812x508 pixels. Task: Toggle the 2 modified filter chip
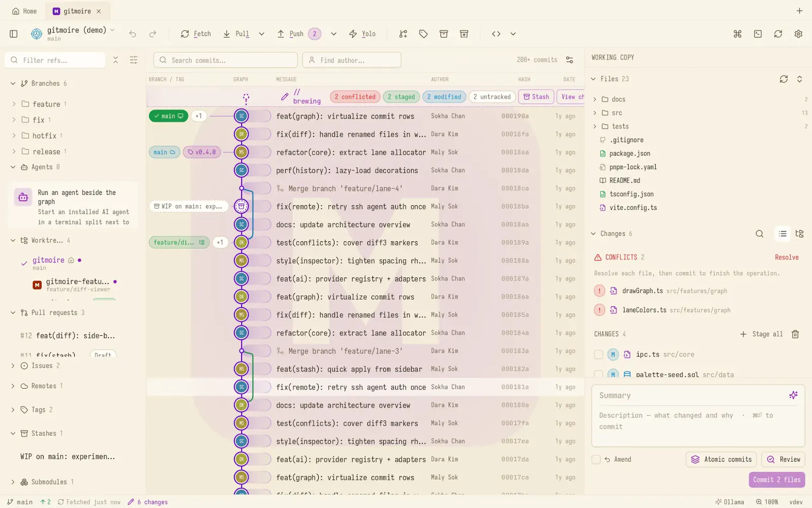click(444, 97)
